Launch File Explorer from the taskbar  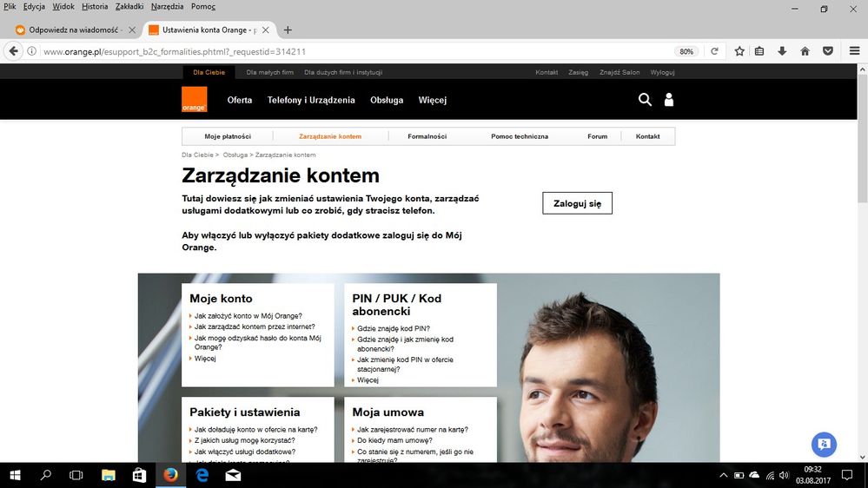click(x=108, y=475)
